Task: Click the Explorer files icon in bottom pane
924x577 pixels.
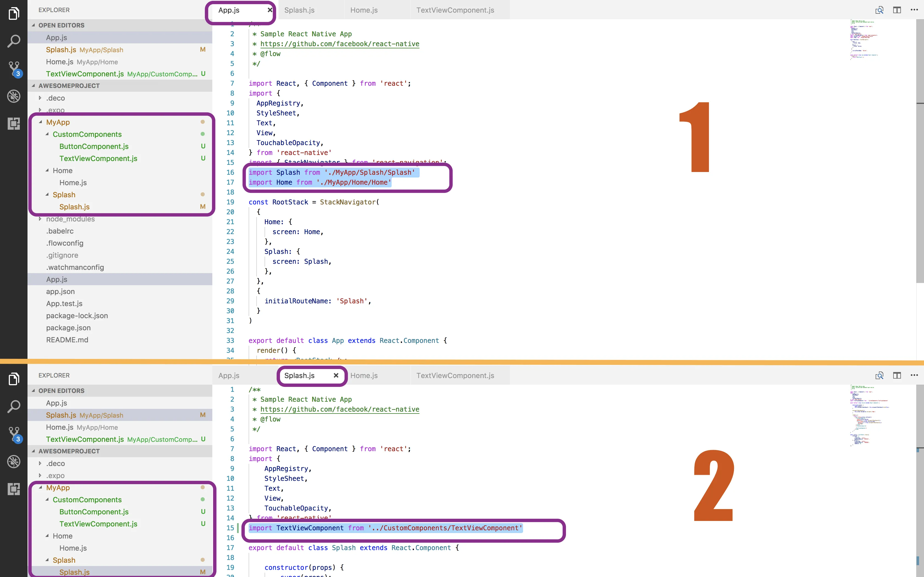Action: [x=14, y=379]
